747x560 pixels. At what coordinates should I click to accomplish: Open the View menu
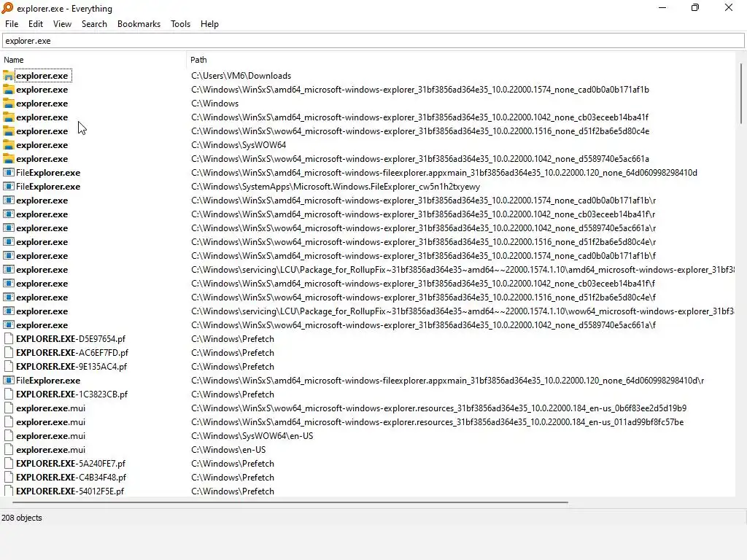pos(63,24)
